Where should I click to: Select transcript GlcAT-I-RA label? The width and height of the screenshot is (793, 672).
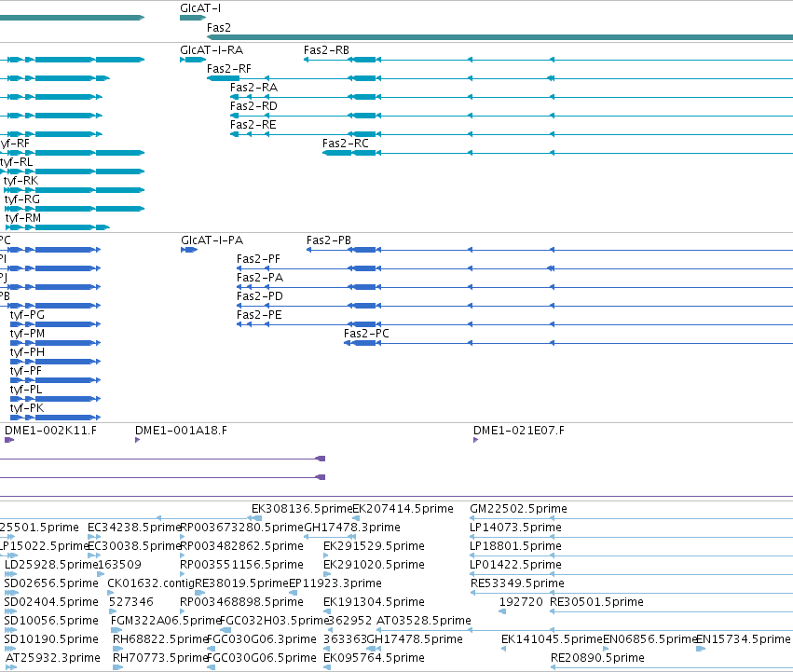(x=212, y=50)
